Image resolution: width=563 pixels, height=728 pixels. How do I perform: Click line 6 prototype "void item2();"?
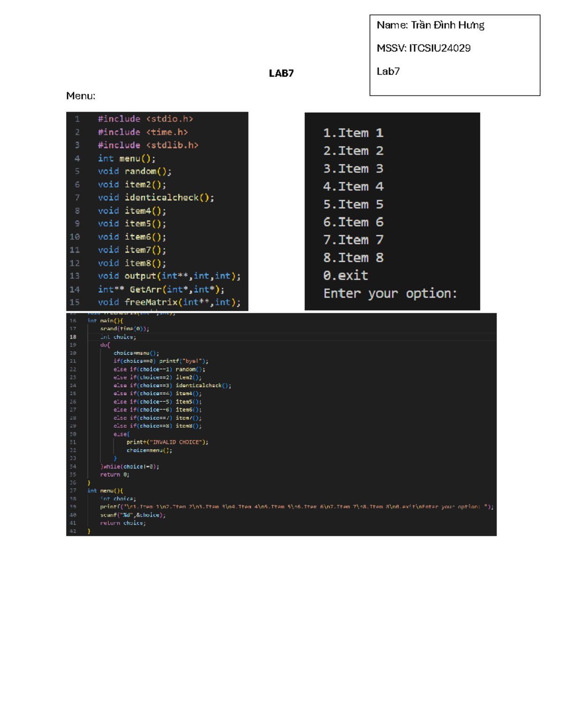pyautogui.click(x=132, y=185)
